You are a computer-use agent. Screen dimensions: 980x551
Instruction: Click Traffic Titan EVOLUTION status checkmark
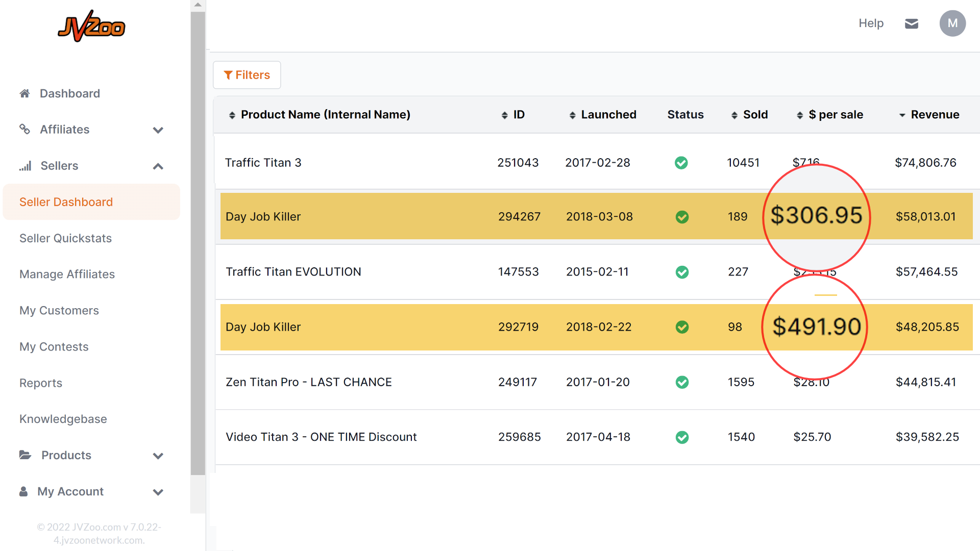(x=682, y=272)
